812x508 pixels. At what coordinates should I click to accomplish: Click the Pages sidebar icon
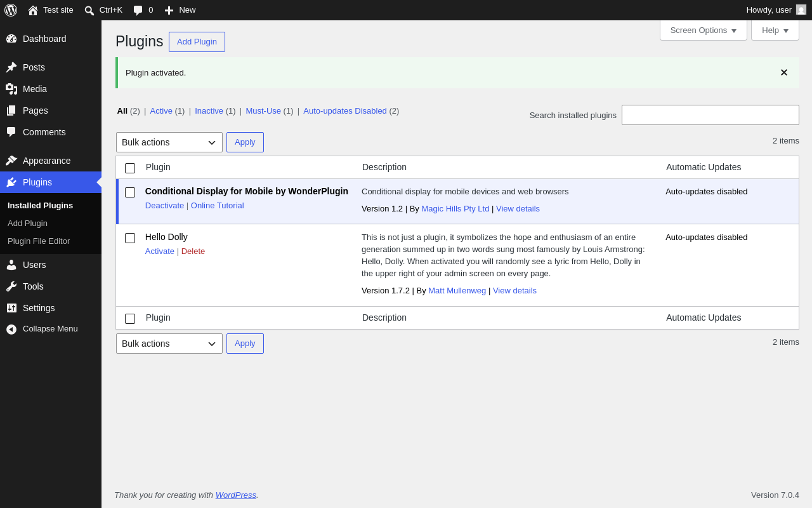[x=11, y=110]
